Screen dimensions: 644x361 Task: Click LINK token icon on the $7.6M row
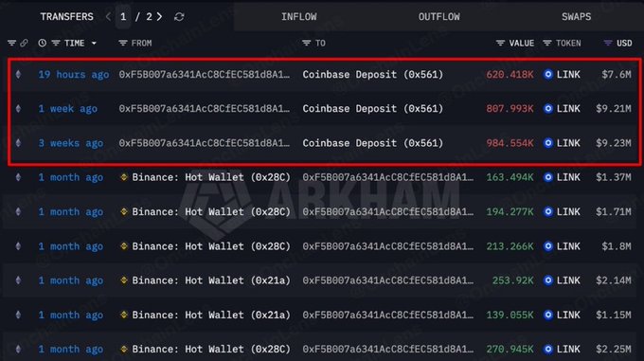(548, 74)
